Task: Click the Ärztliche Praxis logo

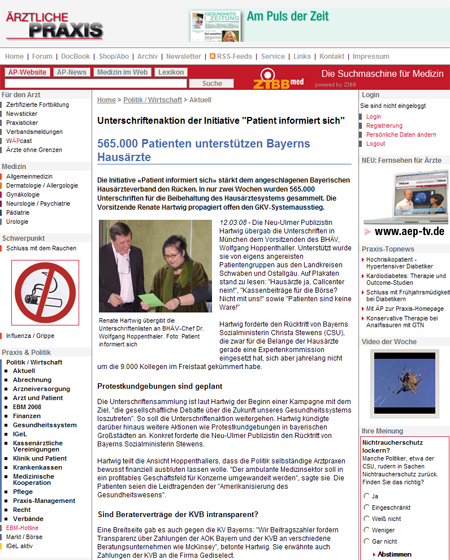Action: pos(54,26)
